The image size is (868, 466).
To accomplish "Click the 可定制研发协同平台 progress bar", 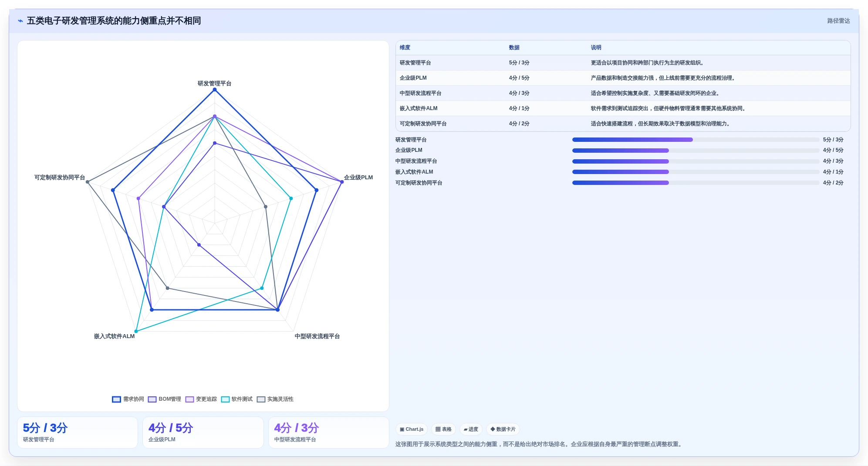I will [x=696, y=183].
